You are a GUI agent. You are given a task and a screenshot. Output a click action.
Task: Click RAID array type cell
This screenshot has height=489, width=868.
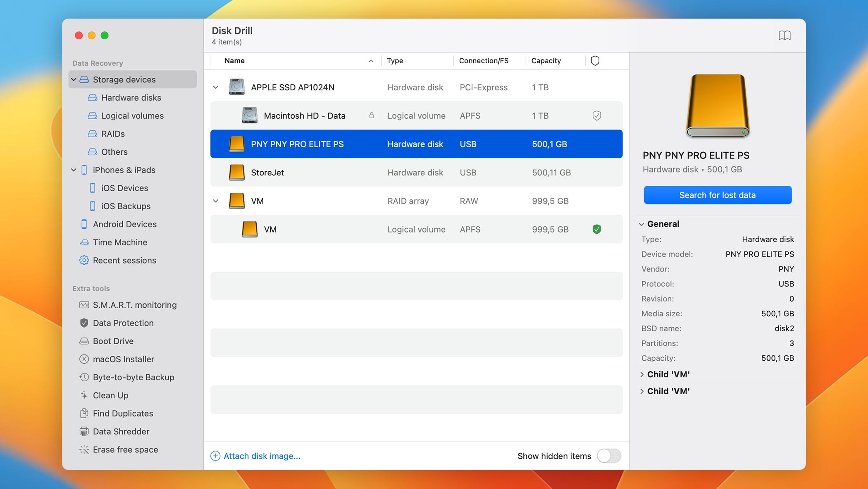408,201
